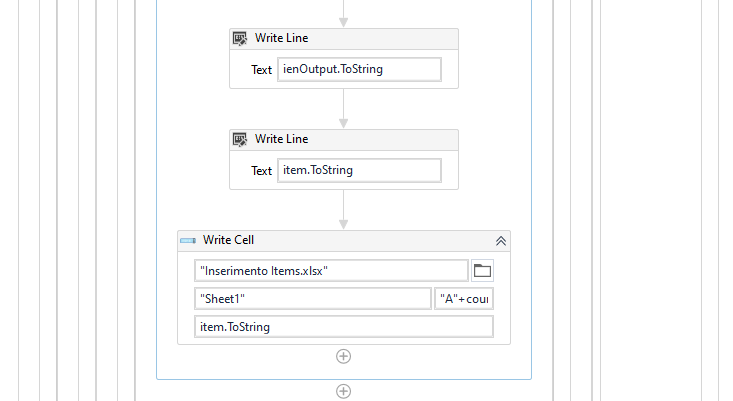Click the "Sheet1" sheet name field
Image resolution: width=733 pixels, height=401 pixels.
[x=312, y=299]
